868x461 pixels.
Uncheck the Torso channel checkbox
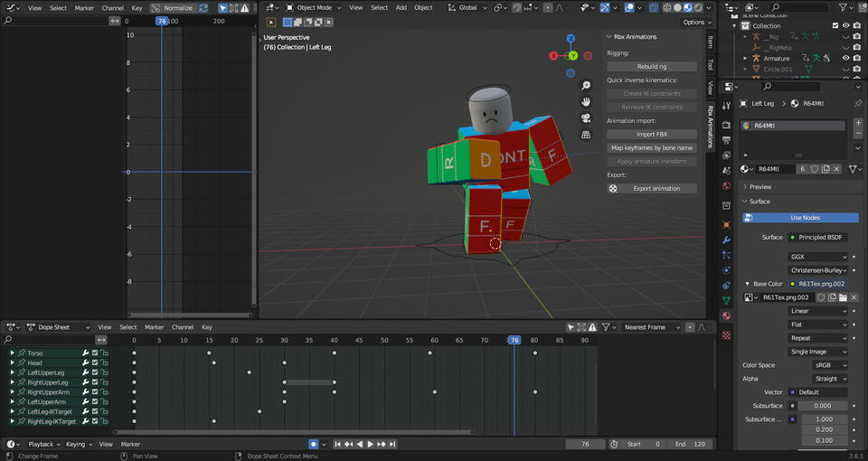pyautogui.click(x=95, y=353)
